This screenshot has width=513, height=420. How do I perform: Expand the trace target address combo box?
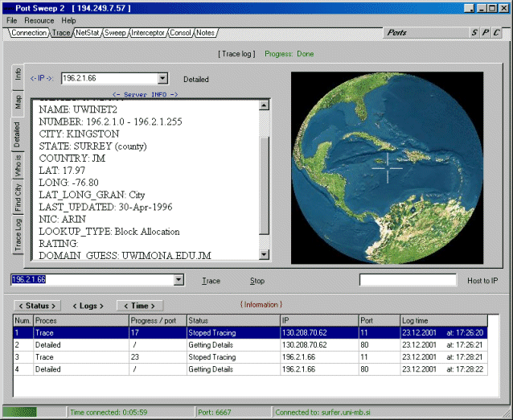click(179, 280)
